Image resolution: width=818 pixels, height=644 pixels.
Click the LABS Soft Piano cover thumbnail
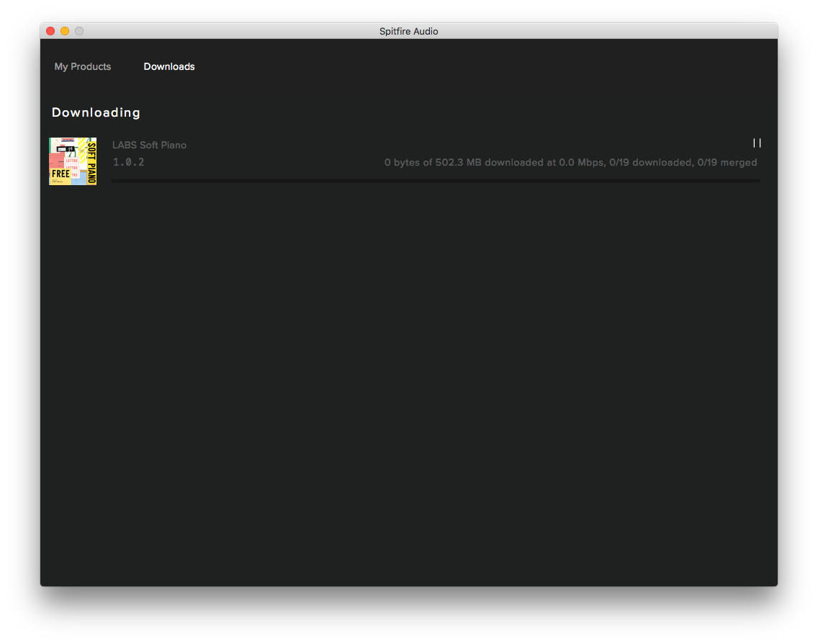click(73, 161)
